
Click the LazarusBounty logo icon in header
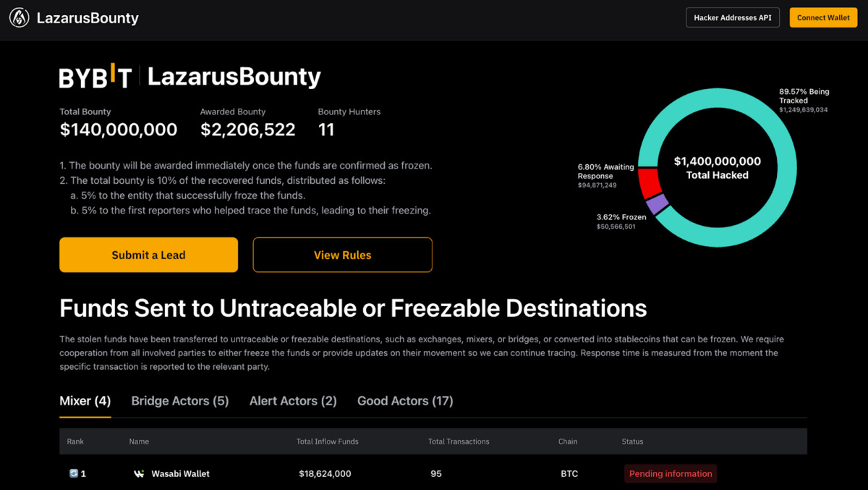click(20, 18)
